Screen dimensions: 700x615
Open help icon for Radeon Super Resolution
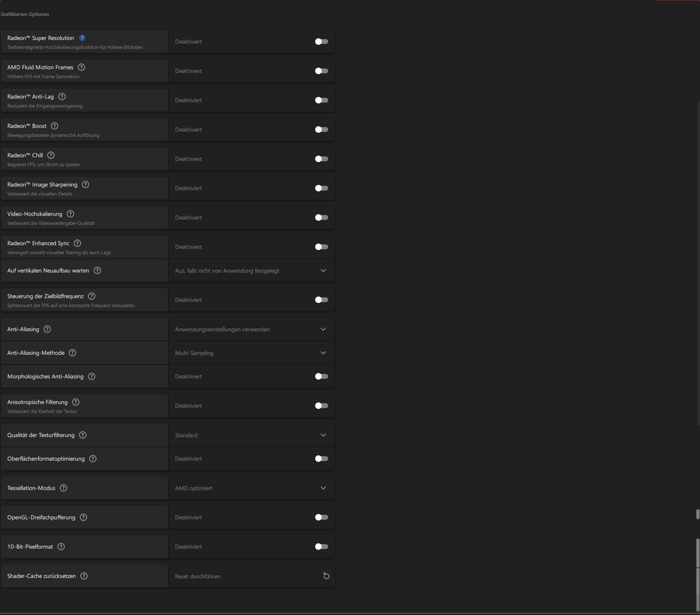(82, 38)
